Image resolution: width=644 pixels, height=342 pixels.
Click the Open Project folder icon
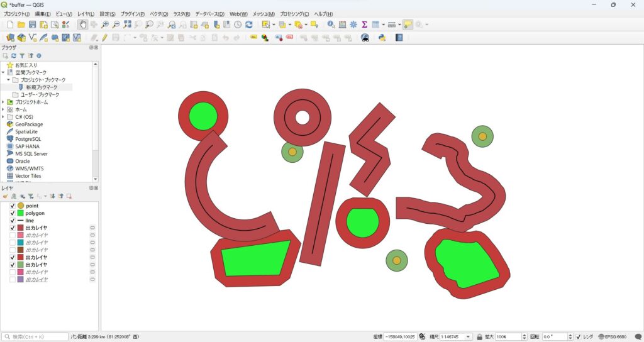[x=21, y=25]
